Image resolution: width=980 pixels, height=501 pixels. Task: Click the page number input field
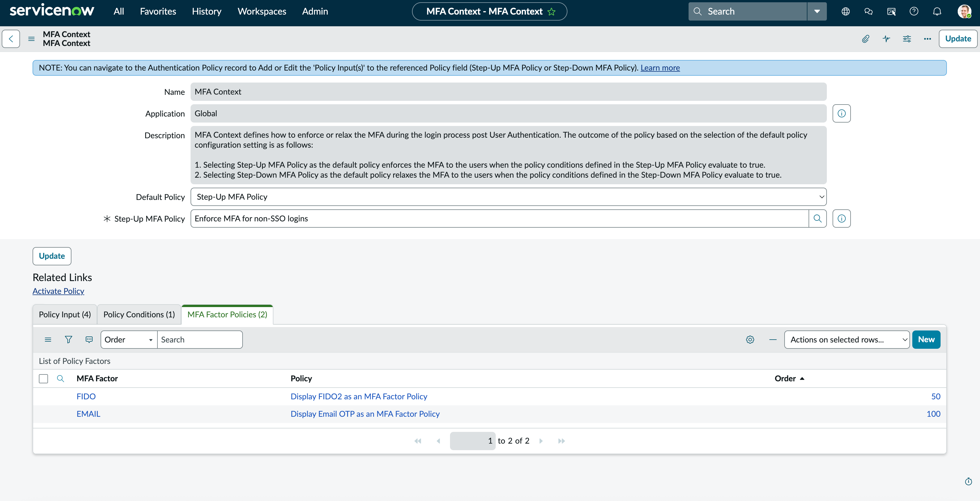[473, 441]
